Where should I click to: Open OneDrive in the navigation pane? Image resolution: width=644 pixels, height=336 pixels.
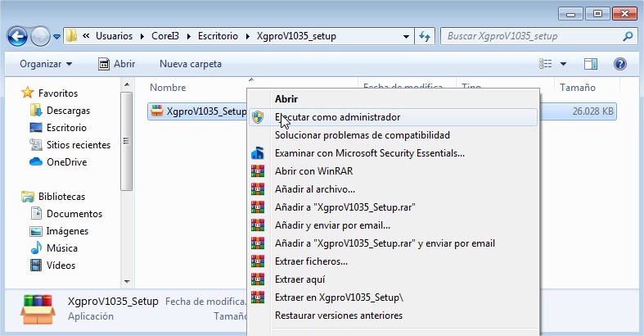pyautogui.click(x=65, y=162)
